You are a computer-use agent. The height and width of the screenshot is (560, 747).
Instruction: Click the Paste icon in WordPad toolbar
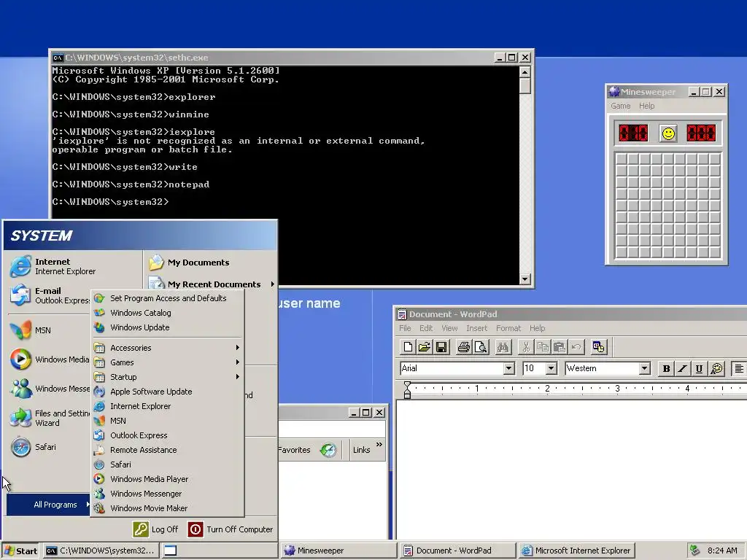click(x=560, y=347)
